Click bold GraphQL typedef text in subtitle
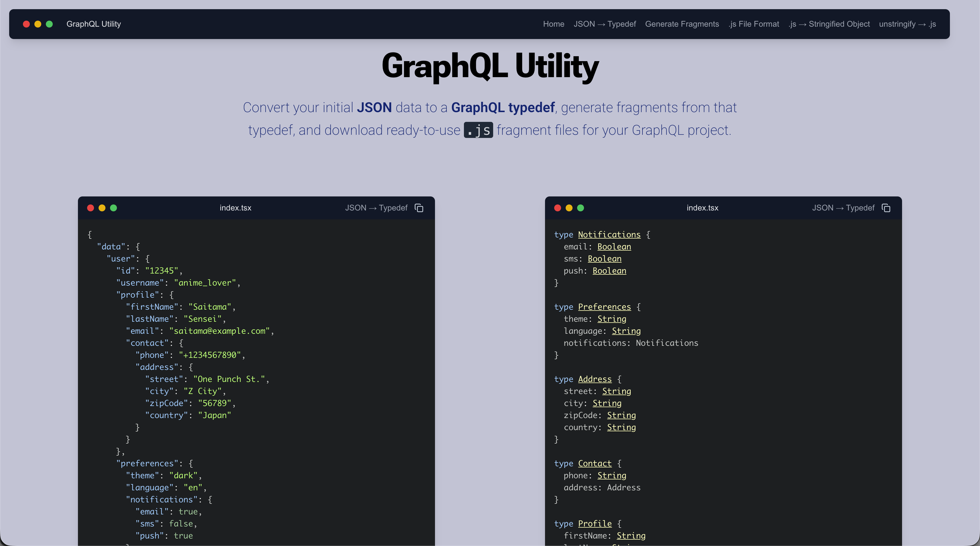Image resolution: width=980 pixels, height=546 pixels. (x=503, y=107)
